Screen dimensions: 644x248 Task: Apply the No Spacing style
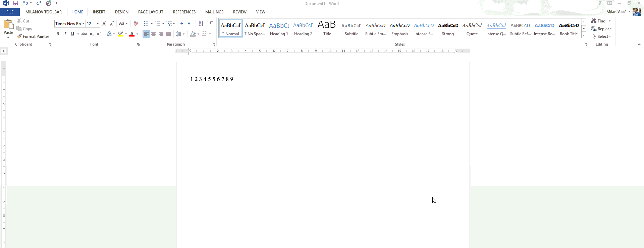pyautogui.click(x=255, y=28)
